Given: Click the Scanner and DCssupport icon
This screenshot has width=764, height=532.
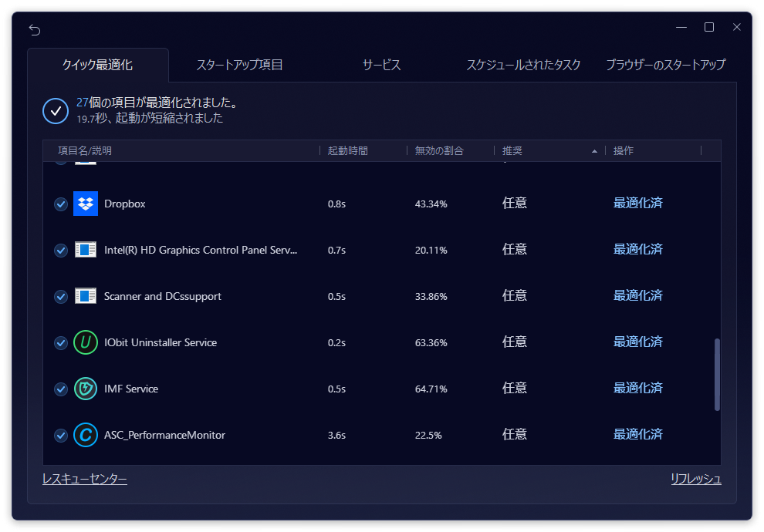Looking at the screenshot, I should [86, 296].
